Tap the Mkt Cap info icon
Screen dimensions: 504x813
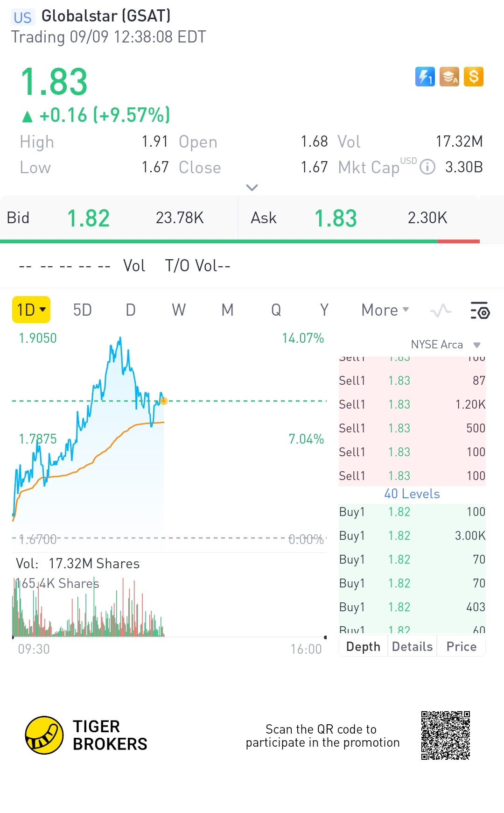pos(427,167)
